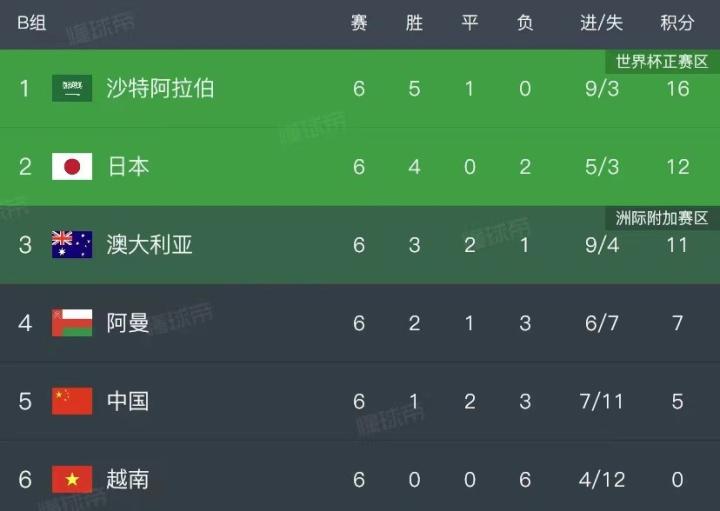Open team 日本 from standings
720x511 pixels.
[x=128, y=166]
